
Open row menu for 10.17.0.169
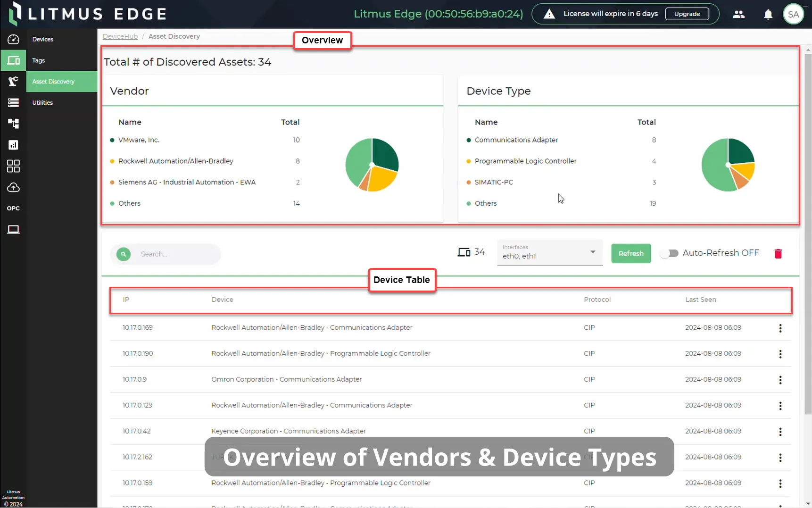point(780,328)
